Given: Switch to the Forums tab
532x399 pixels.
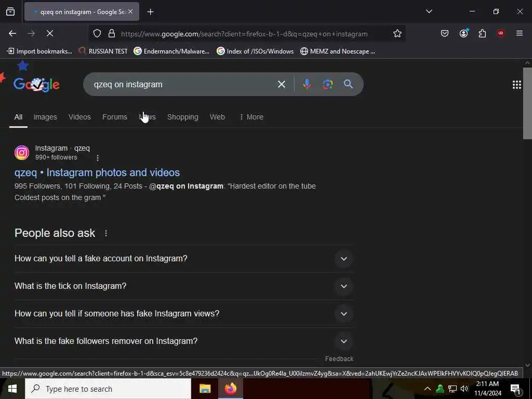Looking at the screenshot, I should [115, 117].
